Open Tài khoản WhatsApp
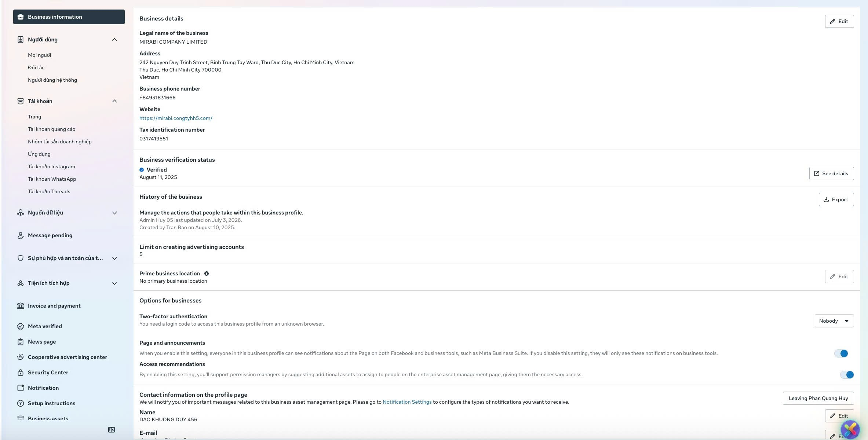The image size is (868, 440). coord(52,179)
